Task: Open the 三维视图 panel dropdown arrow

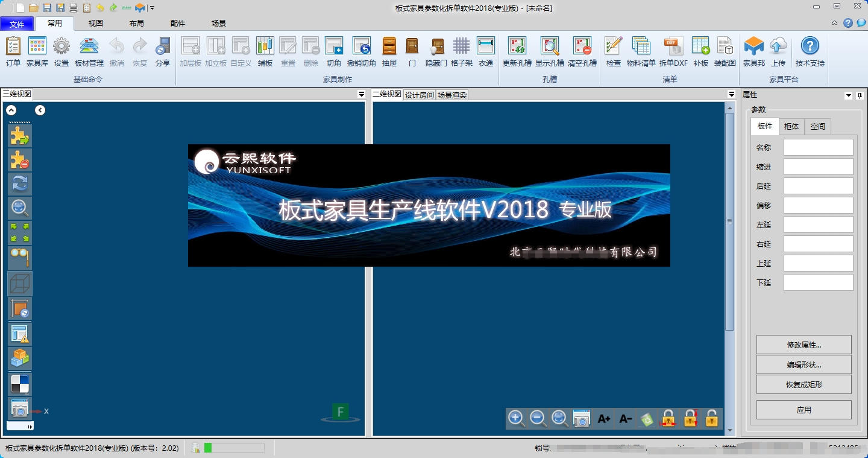Action: [x=362, y=94]
